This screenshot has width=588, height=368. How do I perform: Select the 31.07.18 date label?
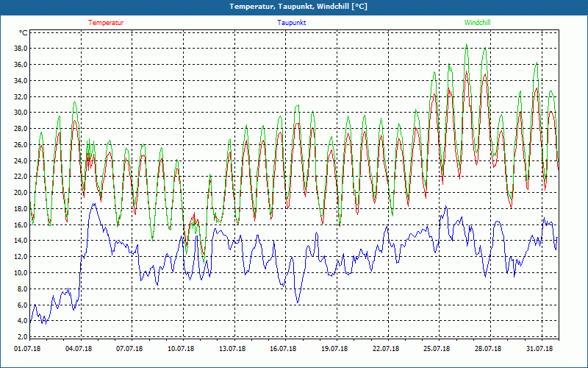click(x=539, y=348)
